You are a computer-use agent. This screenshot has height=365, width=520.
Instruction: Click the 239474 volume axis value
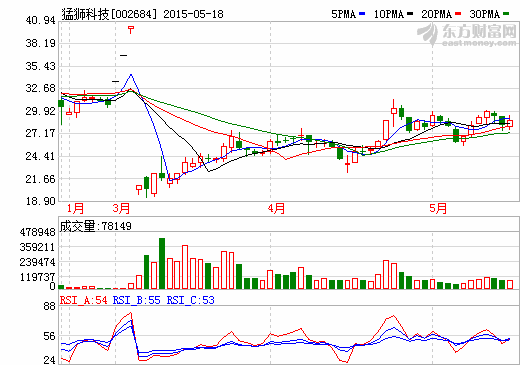coord(38,262)
